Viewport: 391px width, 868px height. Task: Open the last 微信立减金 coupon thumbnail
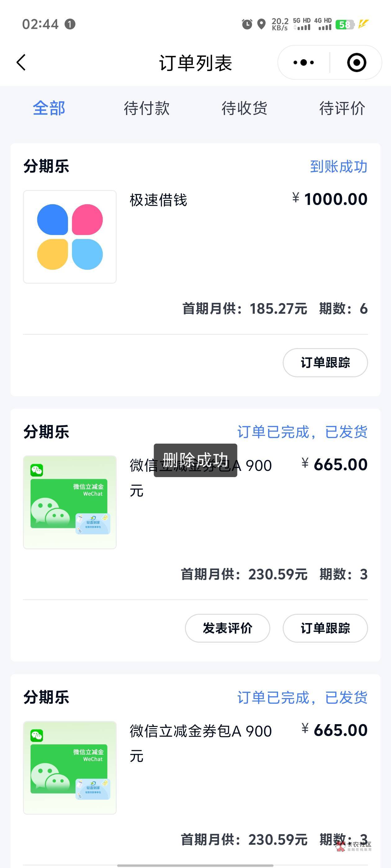pyautogui.click(x=70, y=768)
